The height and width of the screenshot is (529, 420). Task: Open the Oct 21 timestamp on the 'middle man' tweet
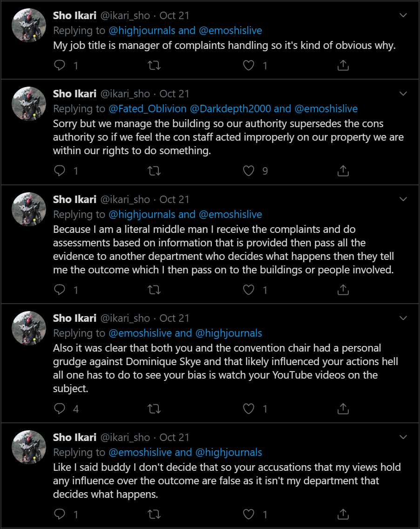pyautogui.click(x=174, y=199)
